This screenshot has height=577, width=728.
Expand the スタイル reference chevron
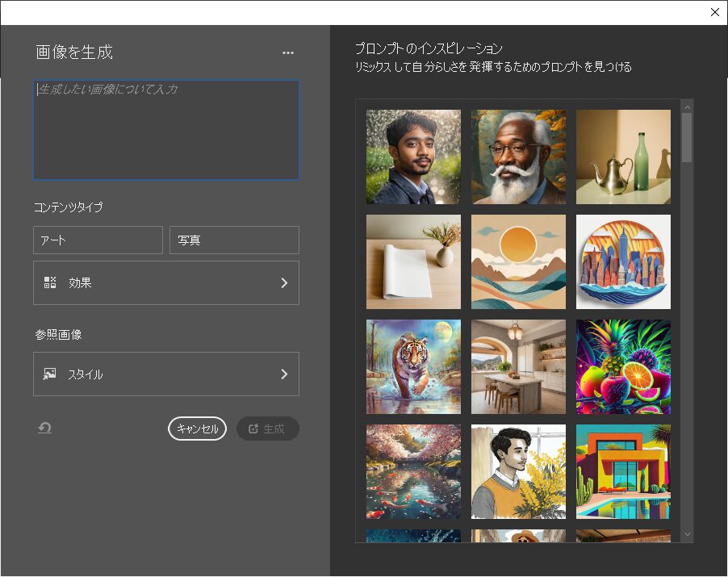click(285, 374)
